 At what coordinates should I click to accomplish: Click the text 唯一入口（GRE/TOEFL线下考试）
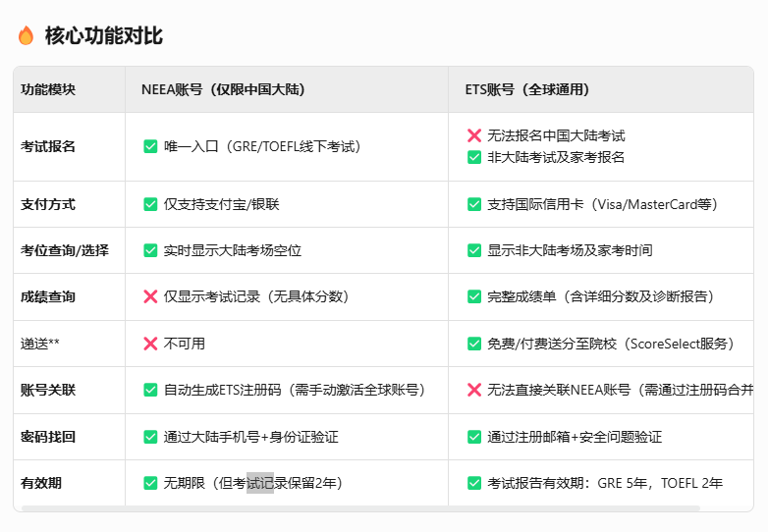262,146
